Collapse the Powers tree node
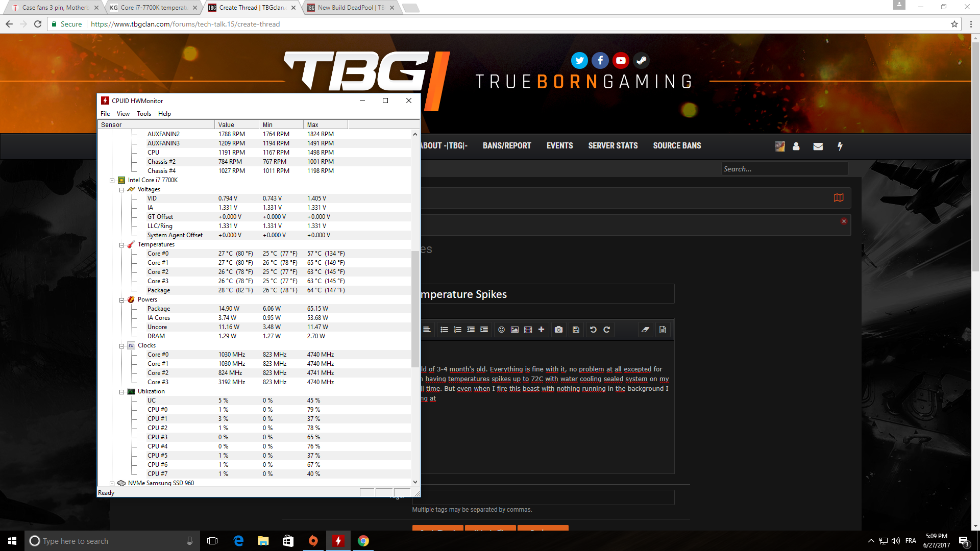The image size is (980, 551). click(x=122, y=300)
